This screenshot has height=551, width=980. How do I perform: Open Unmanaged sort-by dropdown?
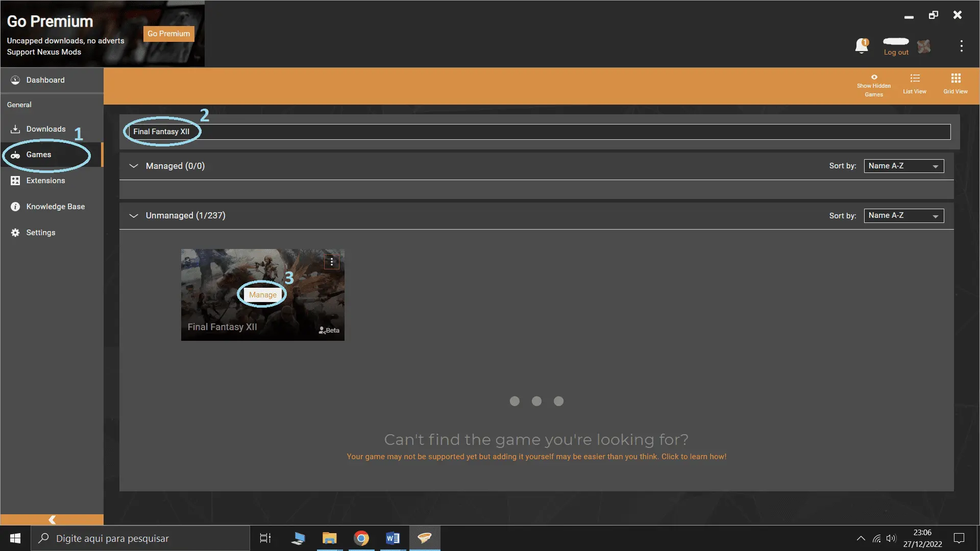903,216
